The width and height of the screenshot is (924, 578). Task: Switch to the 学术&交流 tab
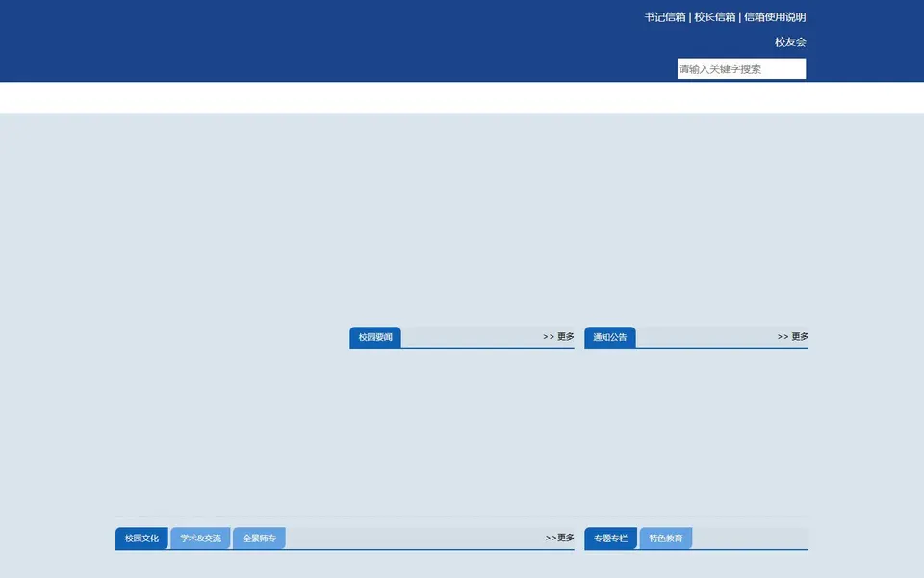point(200,539)
